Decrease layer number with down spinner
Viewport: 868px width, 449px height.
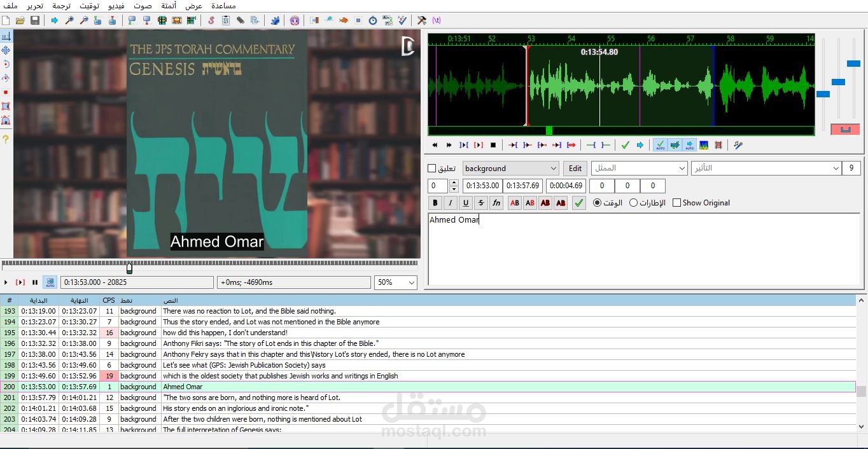pos(454,190)
